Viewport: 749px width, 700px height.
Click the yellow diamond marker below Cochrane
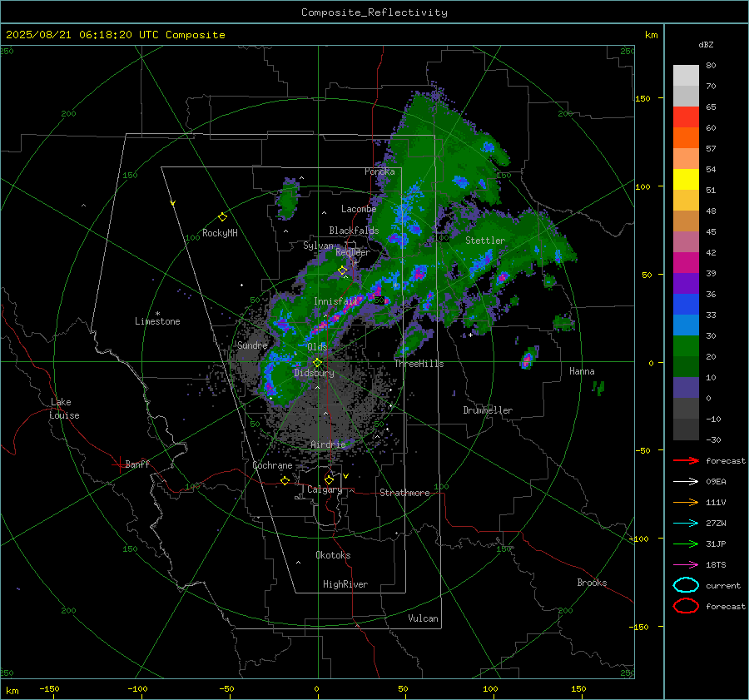[285, 480]
